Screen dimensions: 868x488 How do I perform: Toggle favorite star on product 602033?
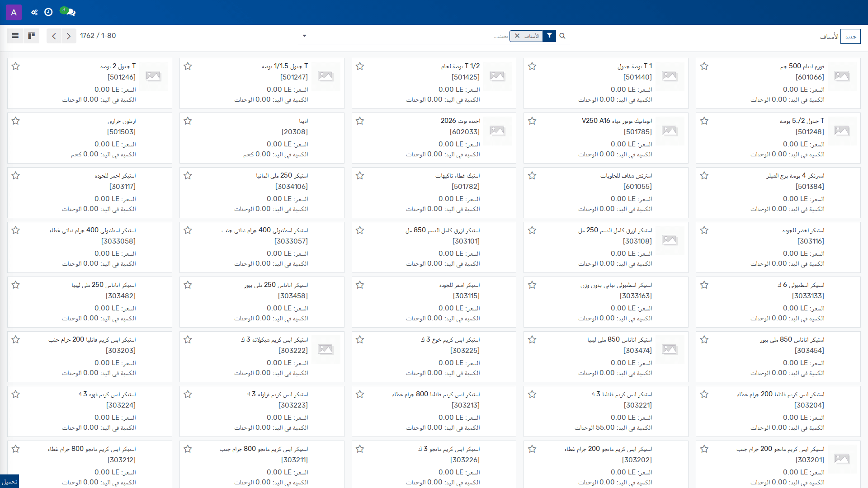tap(360, 121)
